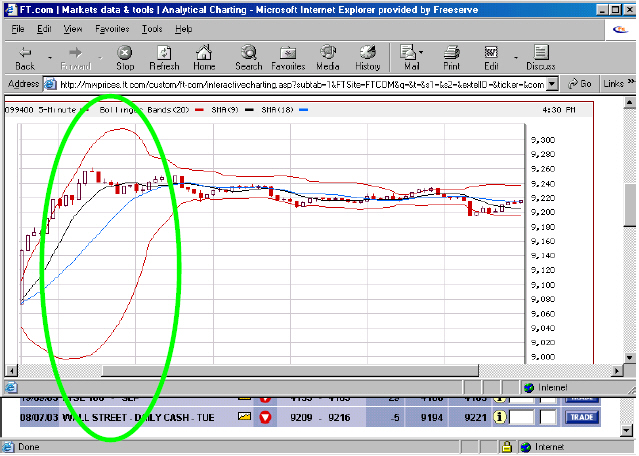Click Done status text
Viewport: 639px width, 456px height.
click(x=29, y=447)
